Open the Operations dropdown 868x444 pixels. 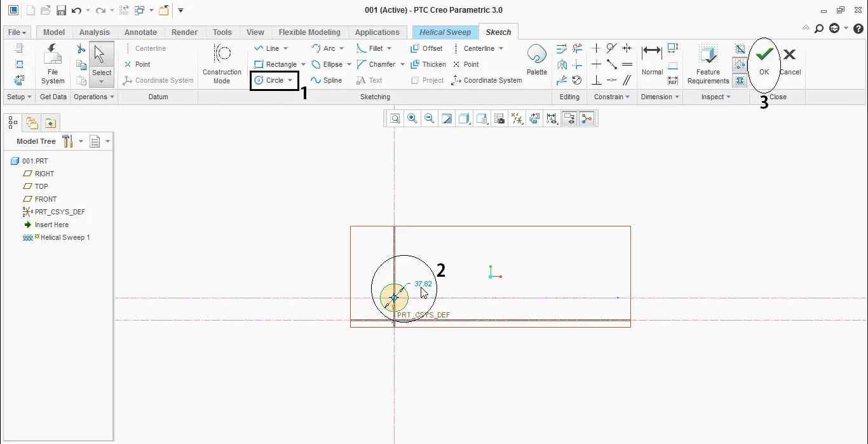coord(93,96)
